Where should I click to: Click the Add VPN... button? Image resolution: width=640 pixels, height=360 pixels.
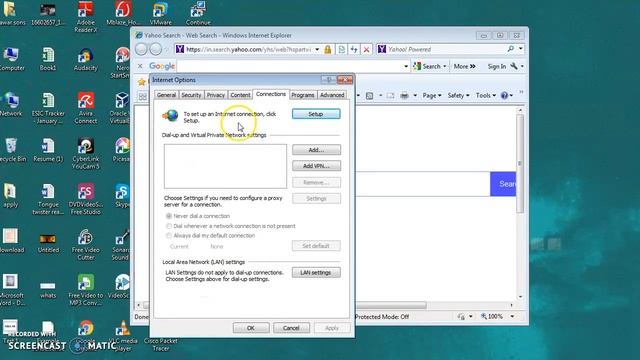[316, 166]
